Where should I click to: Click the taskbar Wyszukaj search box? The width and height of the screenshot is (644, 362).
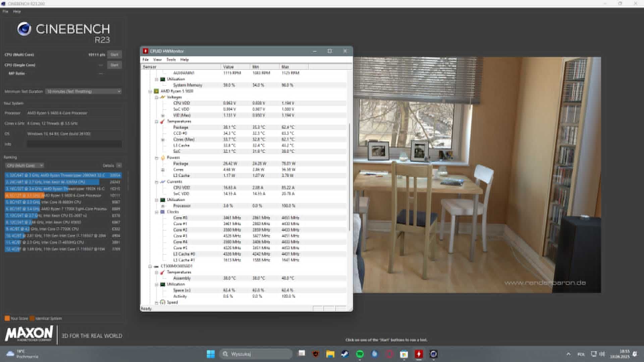pos(256,354)
